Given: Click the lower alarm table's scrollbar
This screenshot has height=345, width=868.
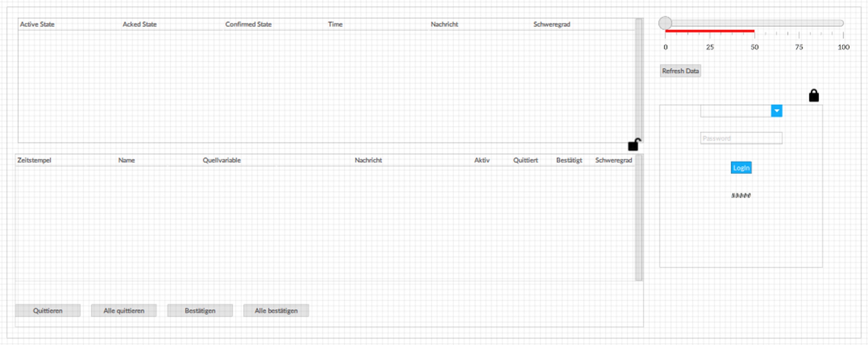Looking at the screenshot, I should pos(639,218).
